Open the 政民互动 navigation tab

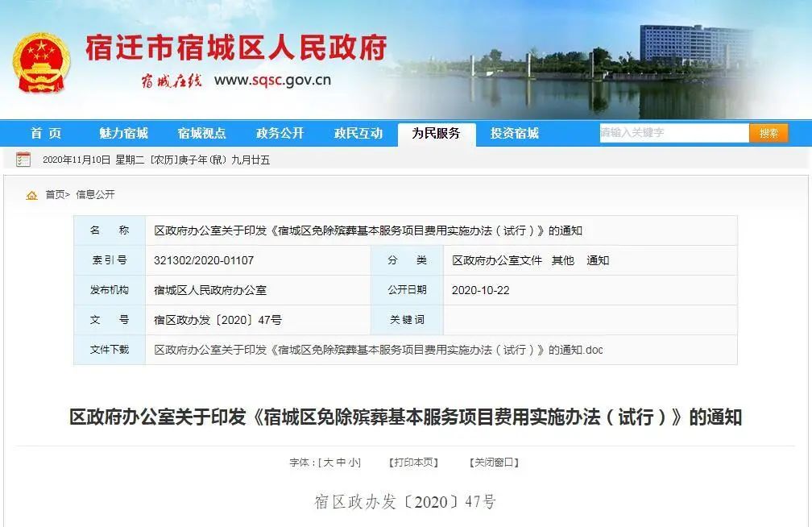pyautogui.click(x=358, y=134)
